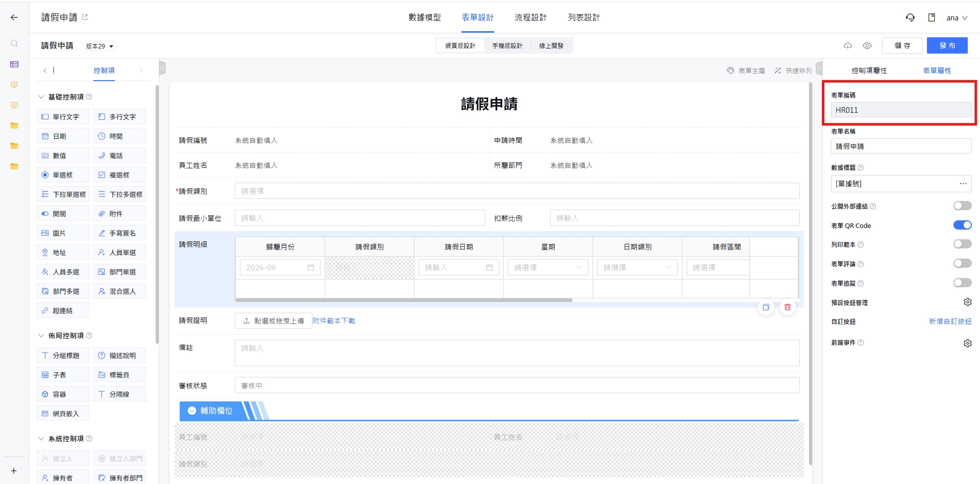Add the 單選框 control
Screen dimensions: 980x484
[63, 175]
